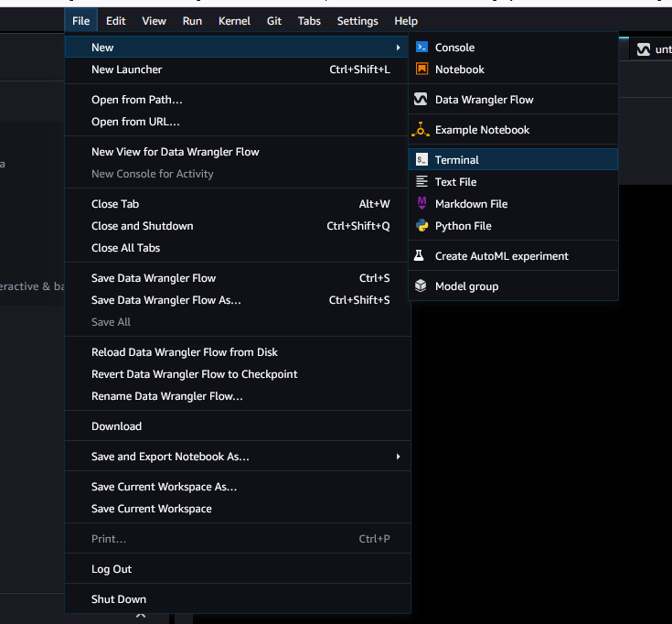Select Close and Shutdown entry

(x=143, y=226)
